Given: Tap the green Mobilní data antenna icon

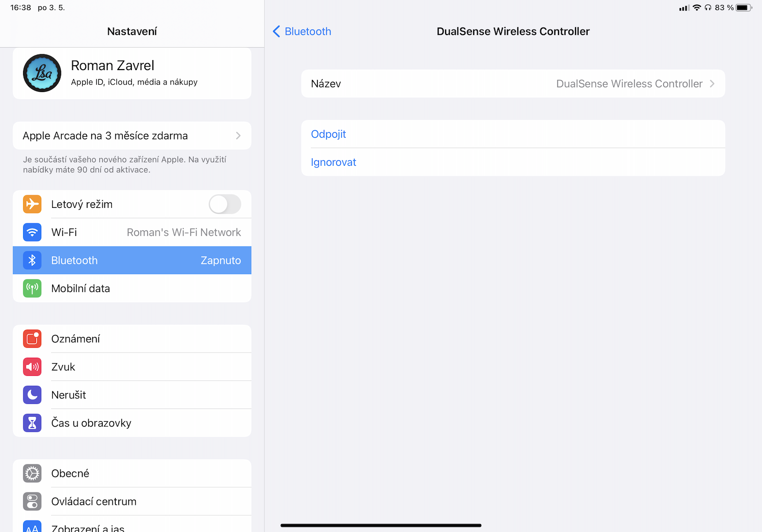Looking at the screenshot, I should [x=32, y=289].
